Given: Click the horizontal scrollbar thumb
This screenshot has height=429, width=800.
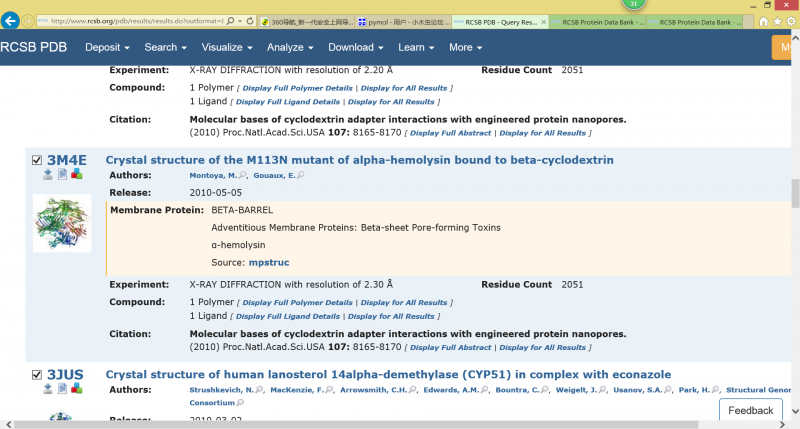Looking at the screenshot, I should [356, 424].
